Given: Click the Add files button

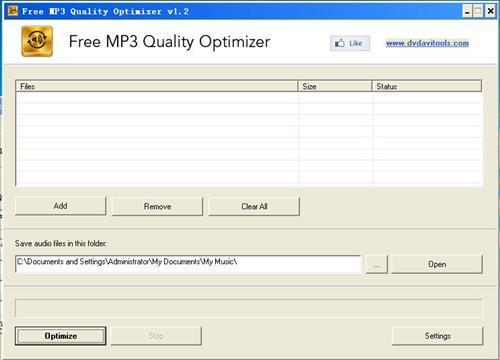Looking at the screenshot, I should (x=60, y=206).
